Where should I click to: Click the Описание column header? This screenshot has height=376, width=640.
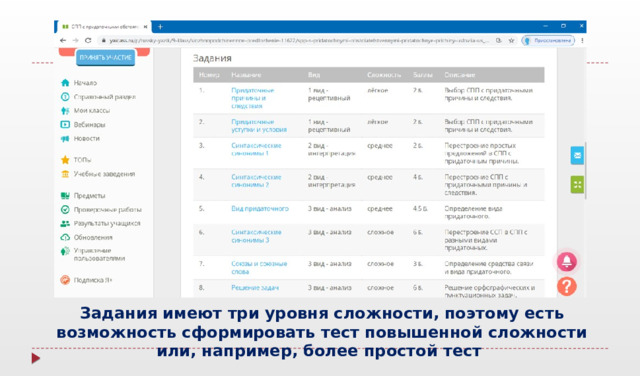[460, 75]
